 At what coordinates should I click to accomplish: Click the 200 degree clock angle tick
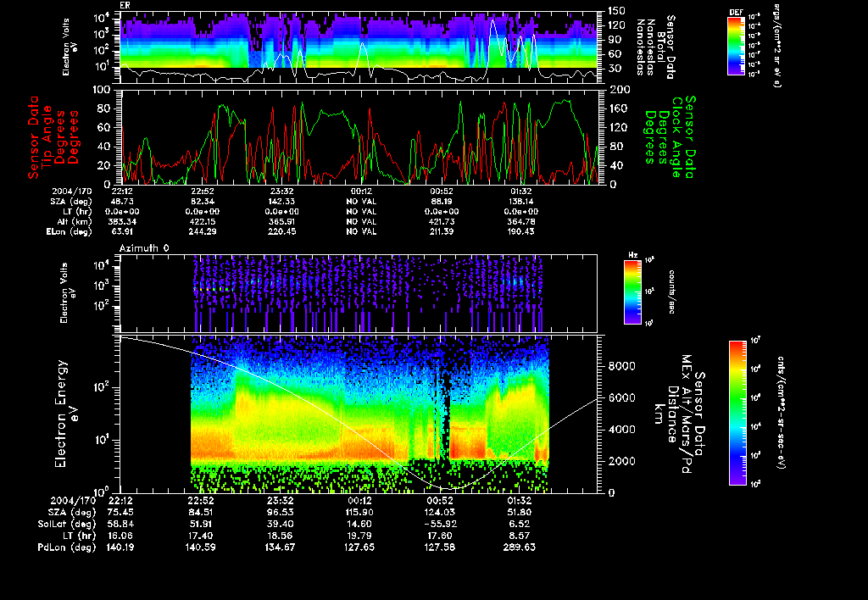(618, 89)
